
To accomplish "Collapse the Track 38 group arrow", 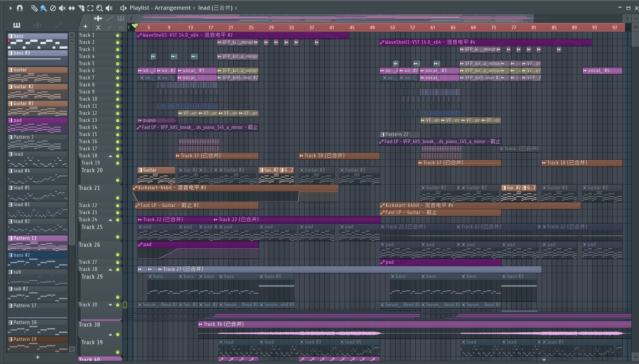I will click(x=110, y=335).
